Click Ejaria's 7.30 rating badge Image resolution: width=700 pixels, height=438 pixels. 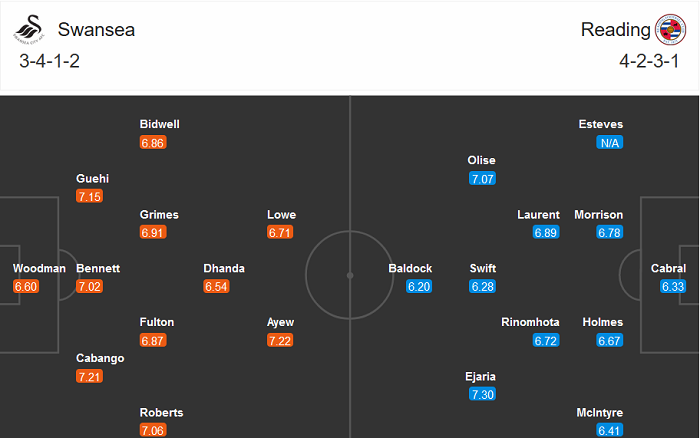point(483,396)
